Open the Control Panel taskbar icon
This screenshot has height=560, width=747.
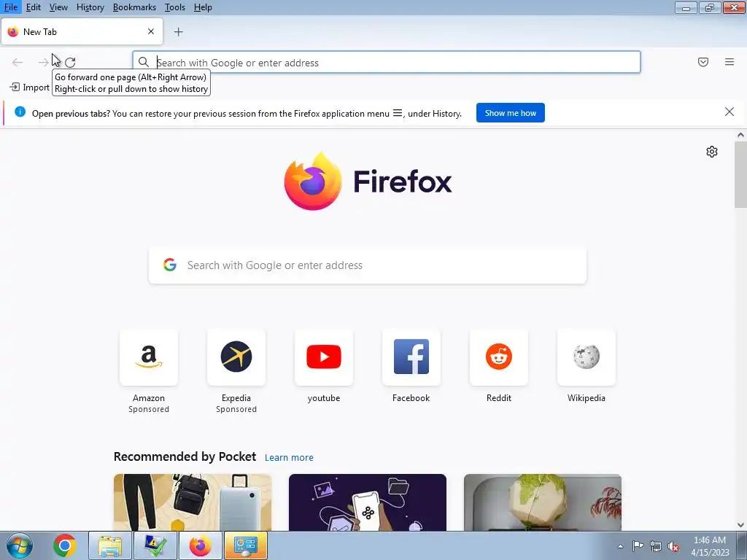click(245, 545)
